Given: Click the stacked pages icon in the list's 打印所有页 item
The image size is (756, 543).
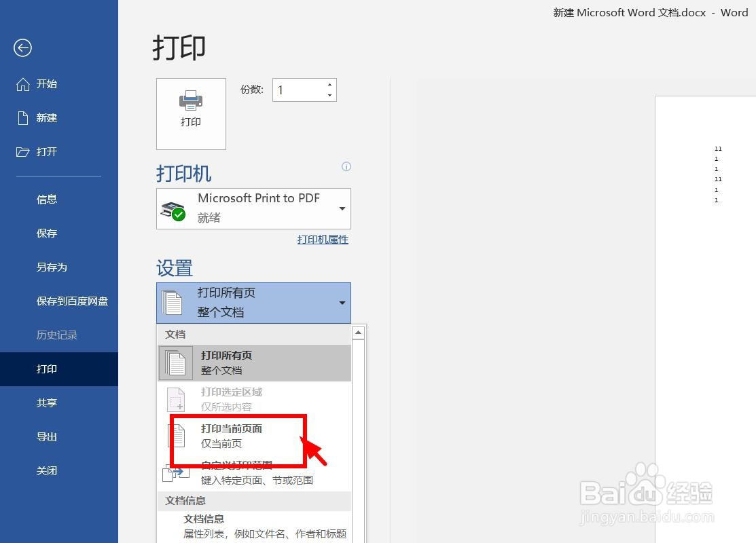Looking at the screenshot, I should 175,363.
